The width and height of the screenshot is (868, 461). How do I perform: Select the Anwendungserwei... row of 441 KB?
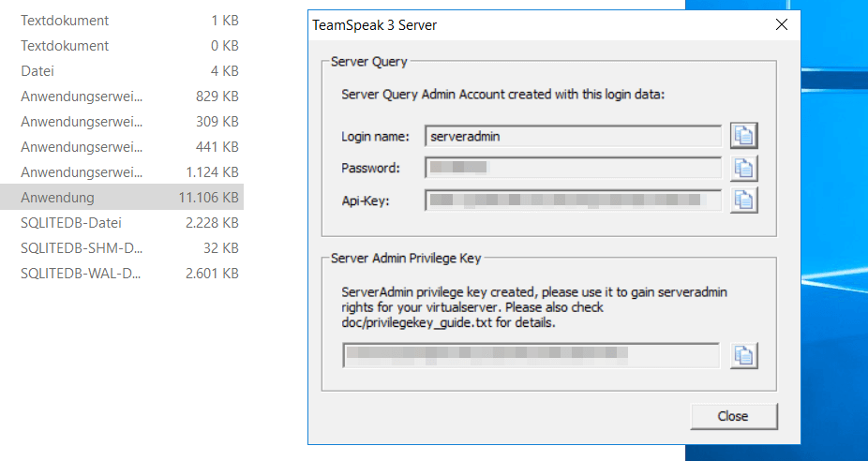[x=122, y=147]
